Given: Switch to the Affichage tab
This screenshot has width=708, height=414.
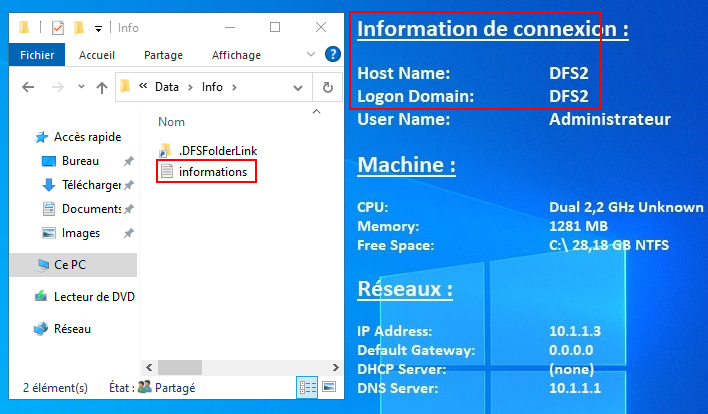Looking at the screenshot, I should coord(236,55).
